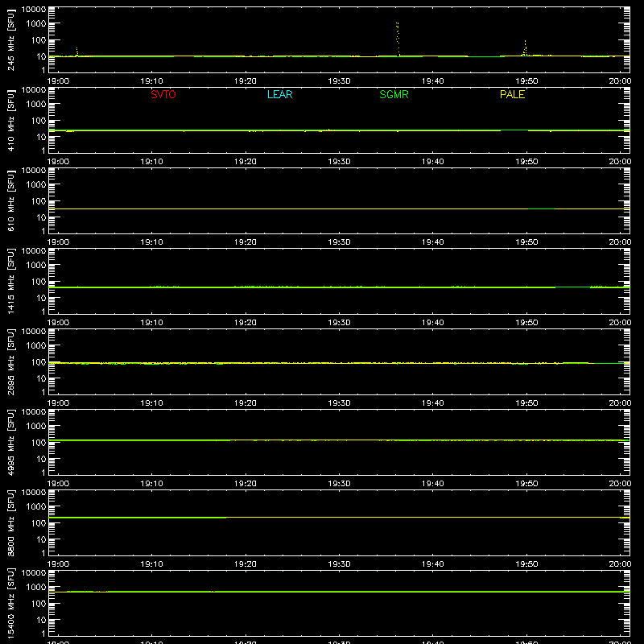Click the 15400 MHz [SFU] axis title
The height and width of the screenshot is (644, 644).
(10, 603)
